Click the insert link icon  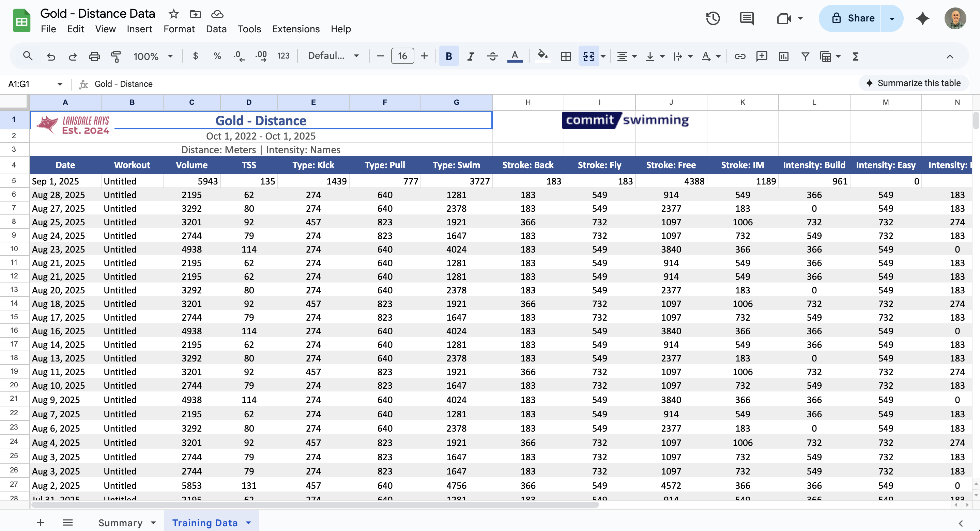739,56
